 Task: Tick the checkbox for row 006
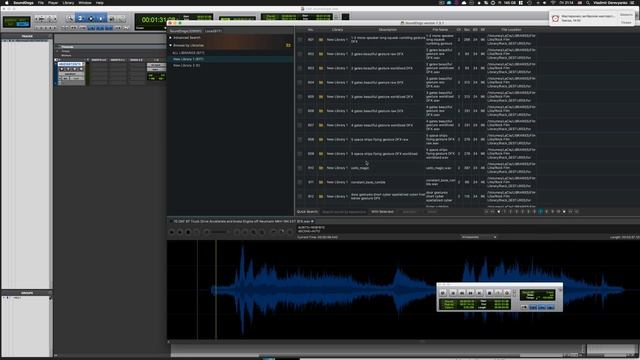tap(300, 111)
